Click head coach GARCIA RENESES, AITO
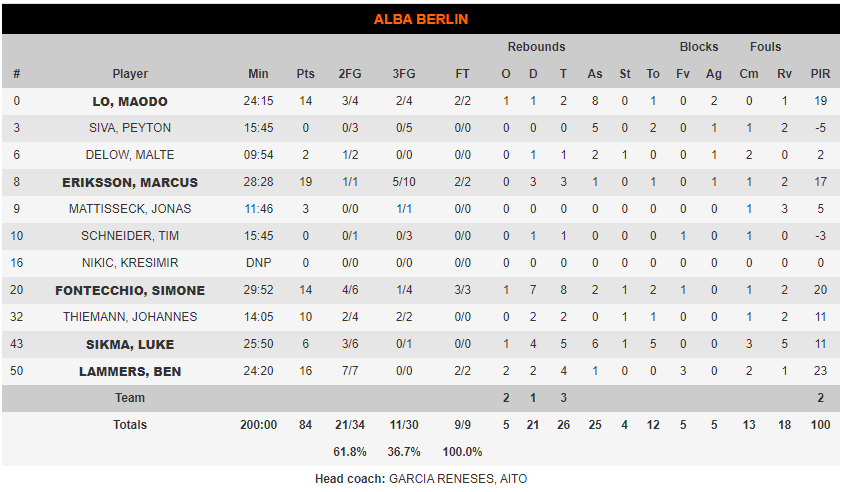Screen dimensions: 842x492 click(458, 479)
